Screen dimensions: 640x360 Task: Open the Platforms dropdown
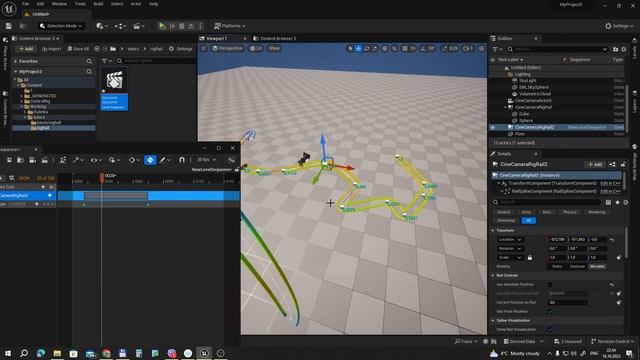tap(230, 26)
